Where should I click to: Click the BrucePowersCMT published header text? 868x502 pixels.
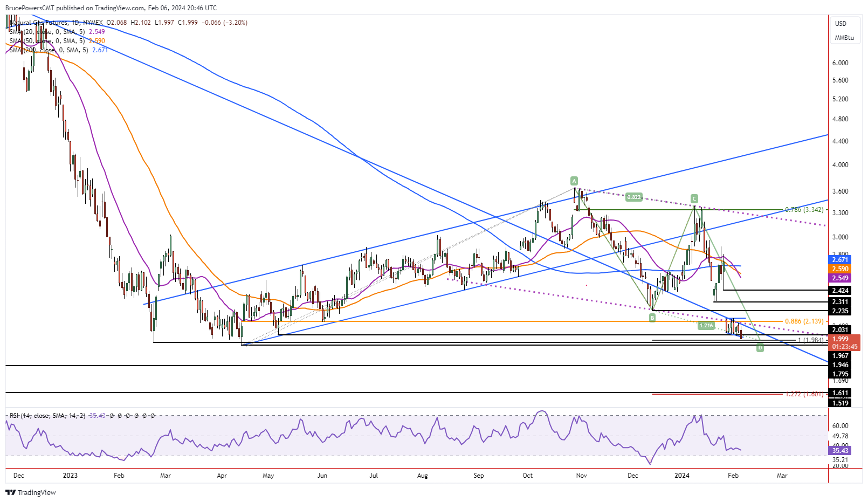111,8
